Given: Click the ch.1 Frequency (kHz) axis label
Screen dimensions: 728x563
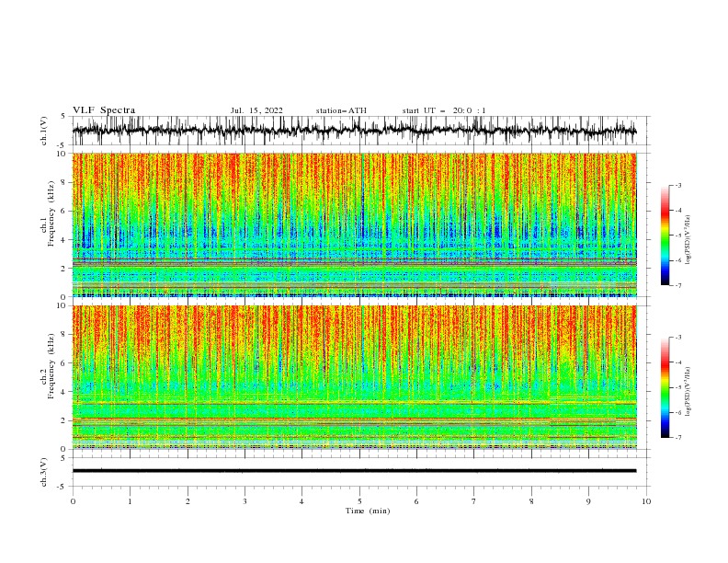Looking at the screenshot, I should (x=48, y=224).
